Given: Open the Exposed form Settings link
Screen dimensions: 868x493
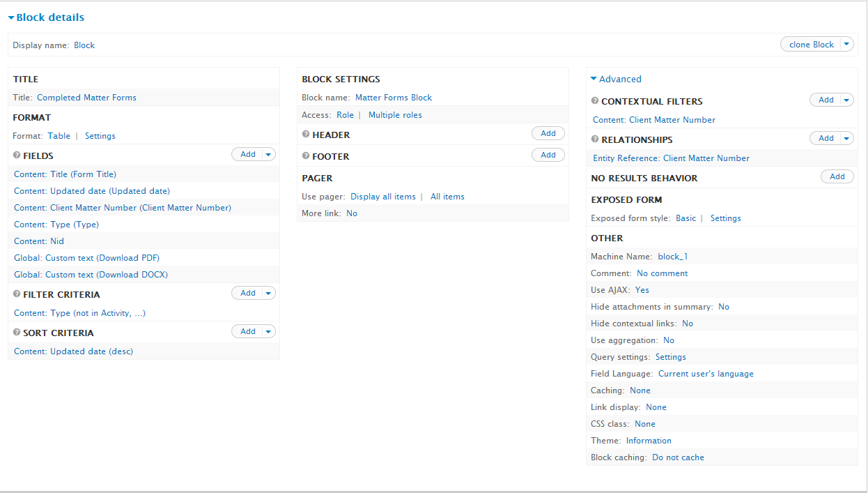Looking at the screenshot, I should pos(726,218).
